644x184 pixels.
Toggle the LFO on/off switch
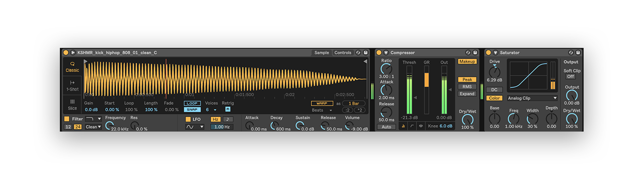pyautogui.click(x=188, y=119)
